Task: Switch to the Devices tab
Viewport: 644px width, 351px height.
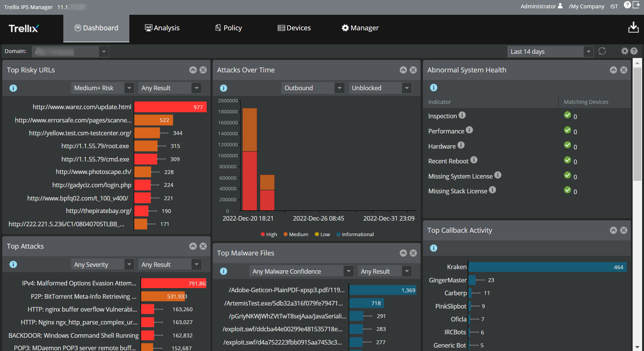Action: coord(294,28)
